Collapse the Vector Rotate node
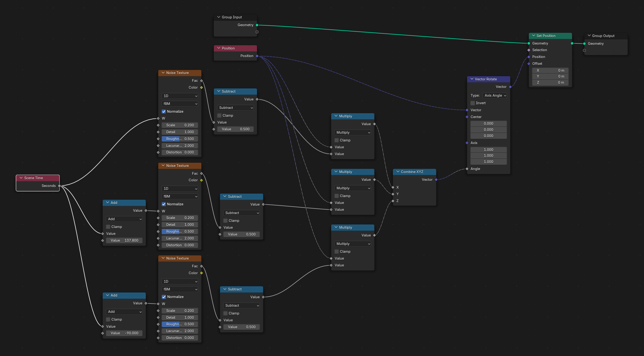This screenshot has width=644, height=356. [x=472, y=79]
